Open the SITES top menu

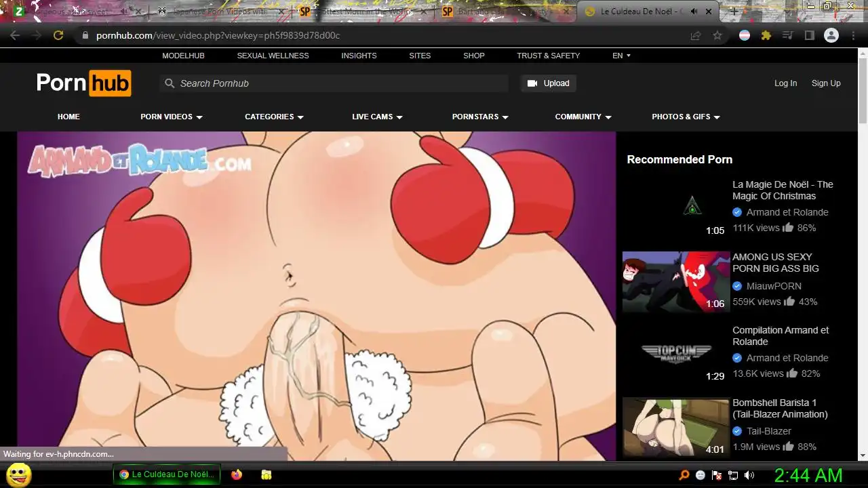pyautogui.click(x=420, y=56)
